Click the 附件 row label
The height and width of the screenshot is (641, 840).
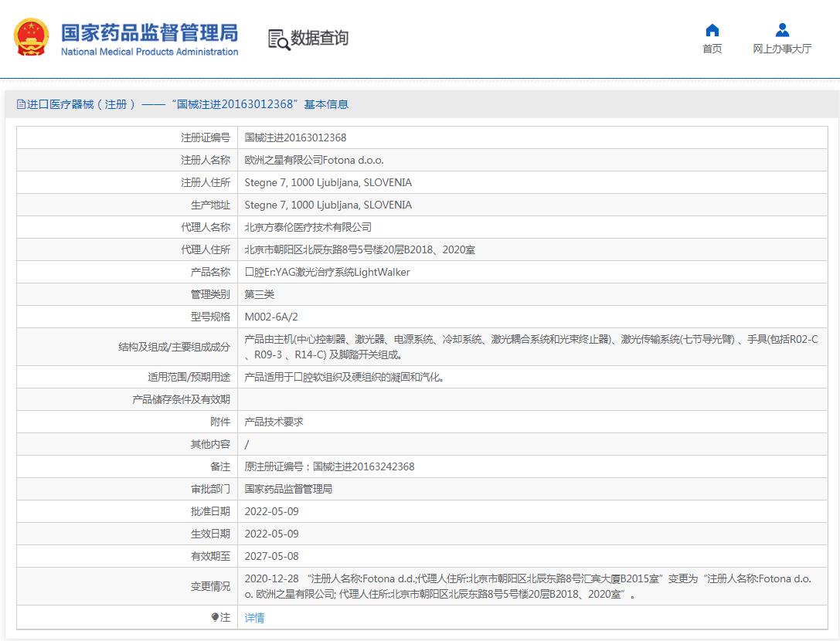pyautogui.click(x=220, y=422)
